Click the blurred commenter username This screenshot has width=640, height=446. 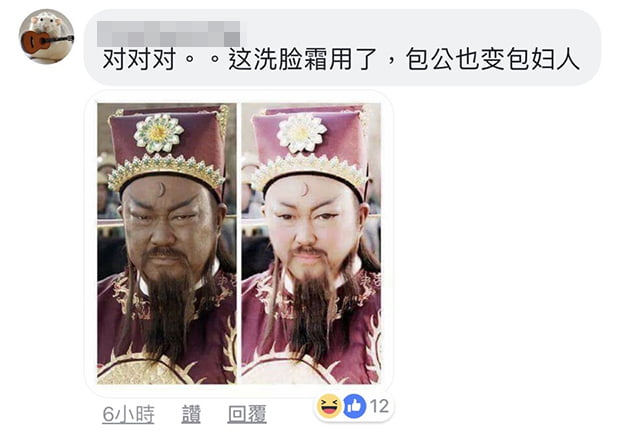tap(168, 33)
